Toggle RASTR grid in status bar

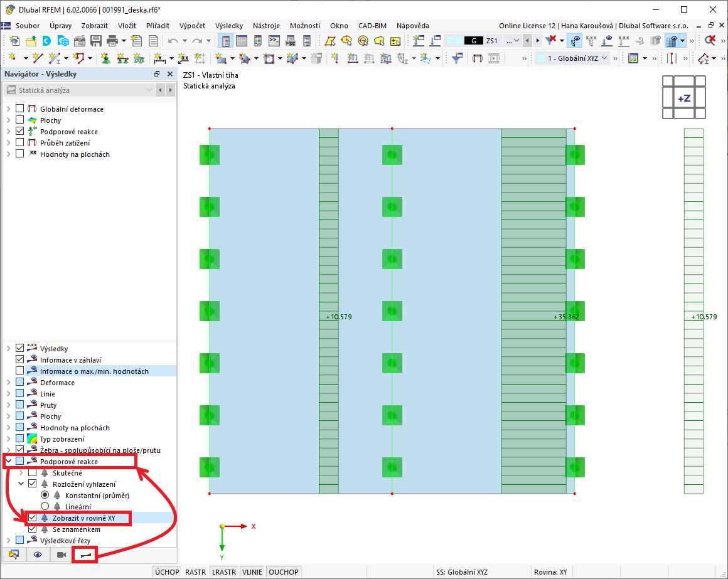195,572
